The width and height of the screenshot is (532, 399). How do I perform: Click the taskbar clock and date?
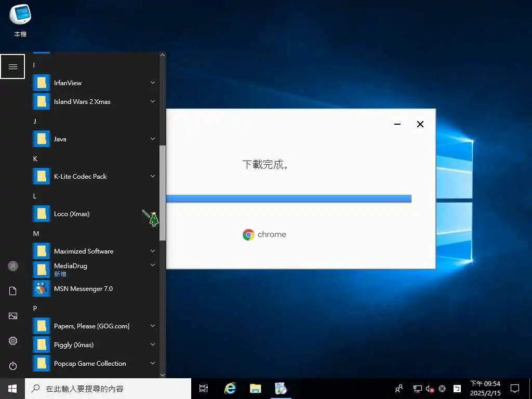[485, 389]
